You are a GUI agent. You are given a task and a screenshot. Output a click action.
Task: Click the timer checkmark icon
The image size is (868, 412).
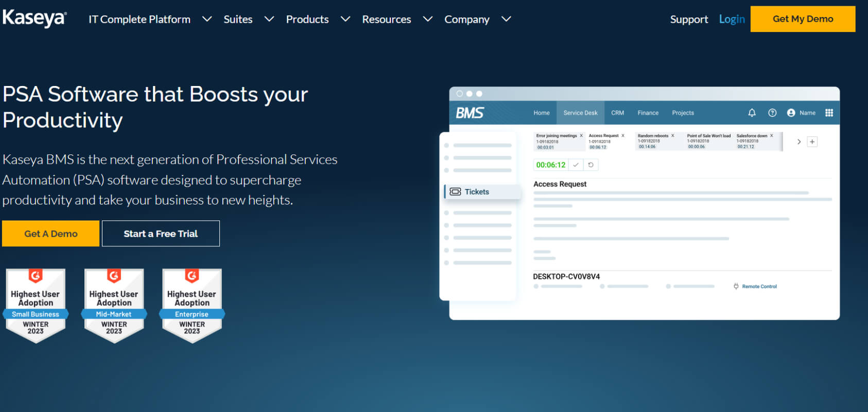point(576,165)
